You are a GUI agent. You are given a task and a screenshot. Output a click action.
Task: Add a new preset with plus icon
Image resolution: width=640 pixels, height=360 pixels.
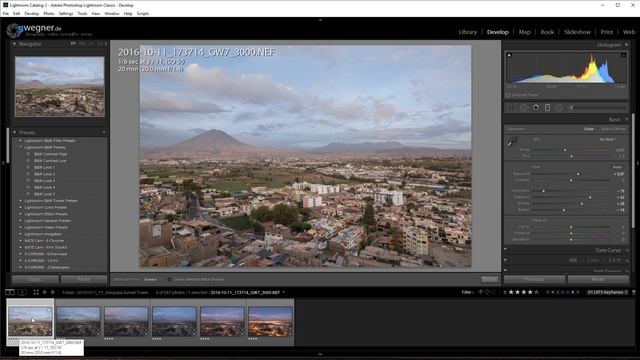click(104, 132)
